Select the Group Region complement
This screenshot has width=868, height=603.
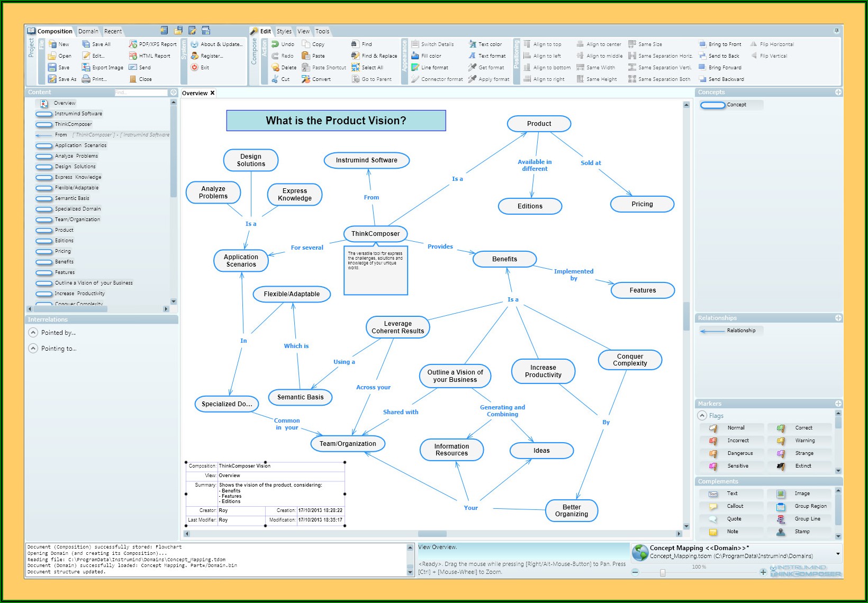[x=781, y=506]
